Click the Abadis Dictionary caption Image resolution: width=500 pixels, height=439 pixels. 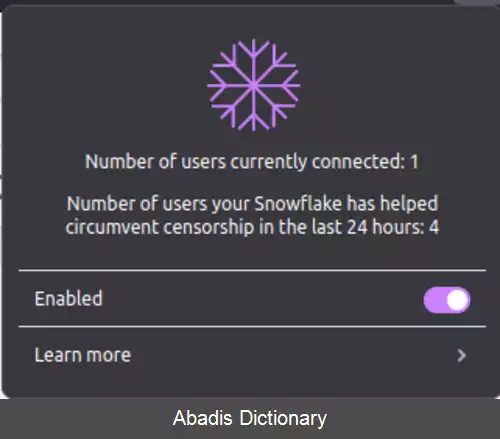(250, 418)
